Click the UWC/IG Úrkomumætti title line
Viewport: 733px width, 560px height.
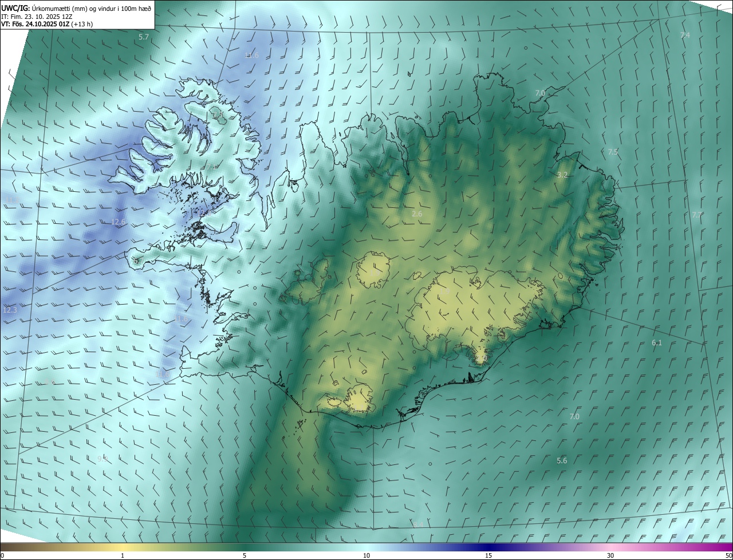(76, 7)
